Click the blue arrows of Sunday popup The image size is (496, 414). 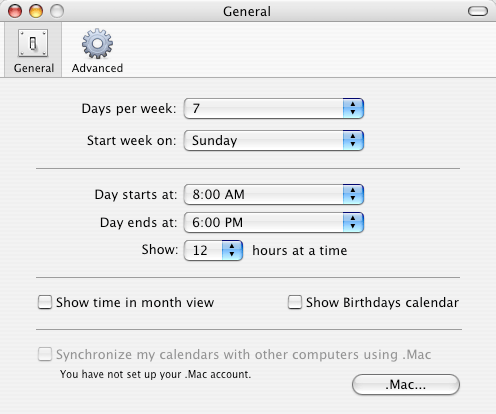(x=353, y=140)
